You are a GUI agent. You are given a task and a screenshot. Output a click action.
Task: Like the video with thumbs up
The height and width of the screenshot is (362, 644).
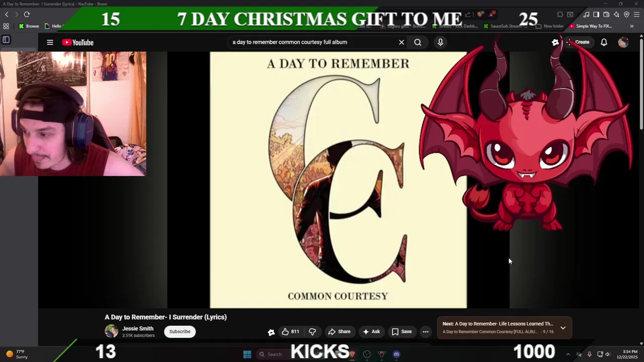pos(290,331)
